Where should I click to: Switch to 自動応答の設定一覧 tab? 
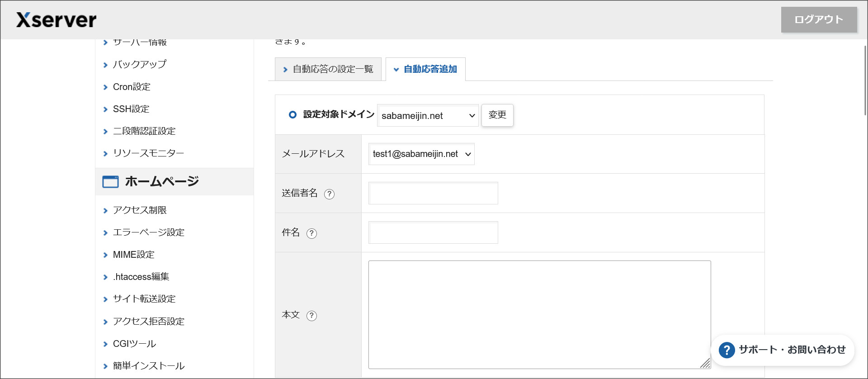pyautogui.click(x=328, y=69)
